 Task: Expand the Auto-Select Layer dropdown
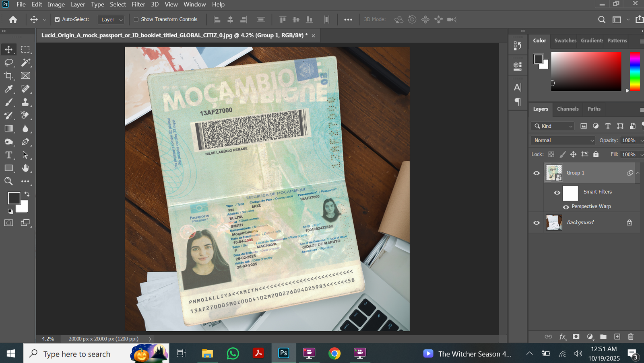(111, 19)
